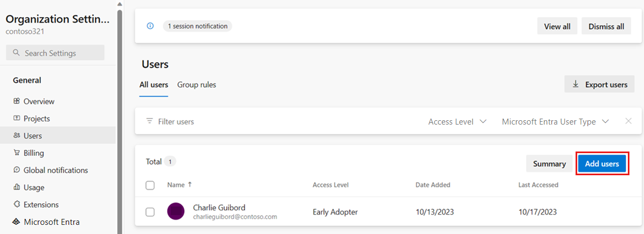The image size is (644, 234).
Task: Click the Projects icon in sidebar
Action: pos(16,119)
